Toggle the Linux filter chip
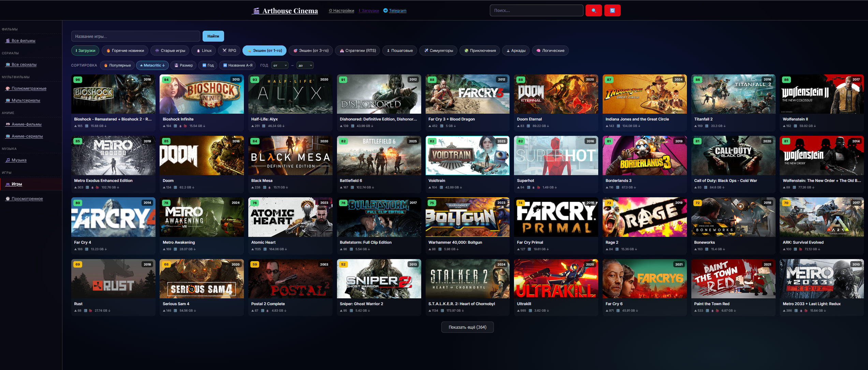Screen dimensions: 868x370 click(x=204, y=51)
